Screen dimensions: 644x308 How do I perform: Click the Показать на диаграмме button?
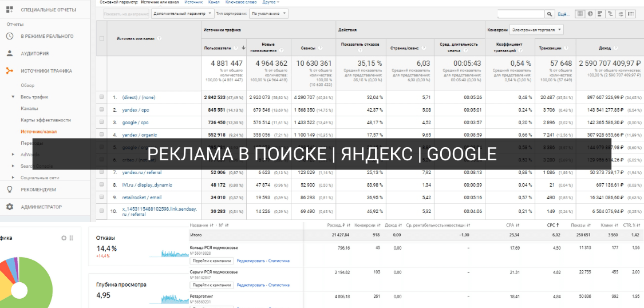coord(126,14)
